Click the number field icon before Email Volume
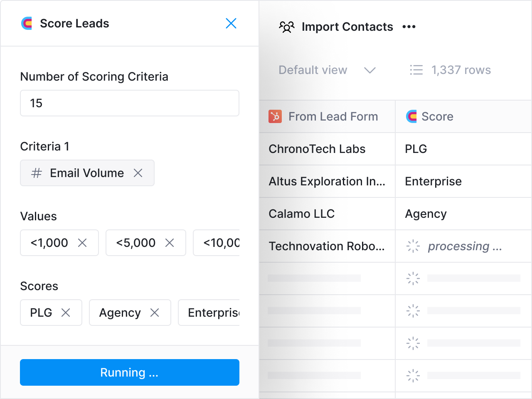The height and width of the screenshot is (399, 532). coord(36,173)
